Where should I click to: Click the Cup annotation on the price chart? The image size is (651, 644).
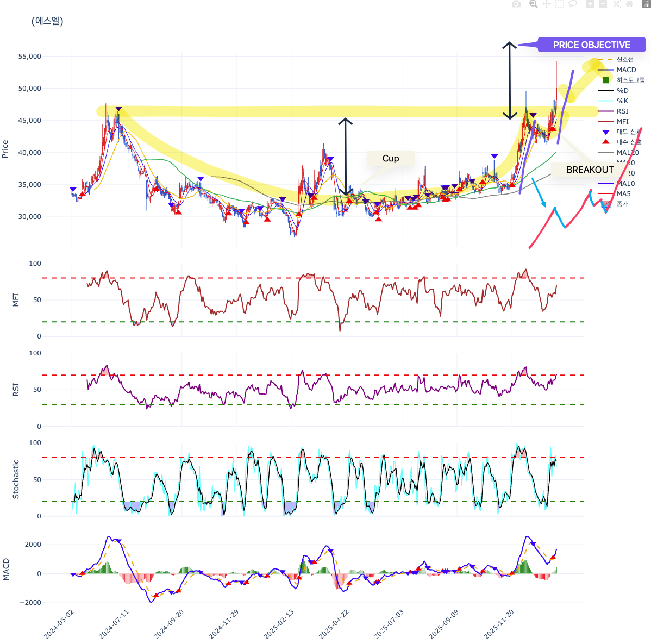pyautogui.click(x=391, y=158)
